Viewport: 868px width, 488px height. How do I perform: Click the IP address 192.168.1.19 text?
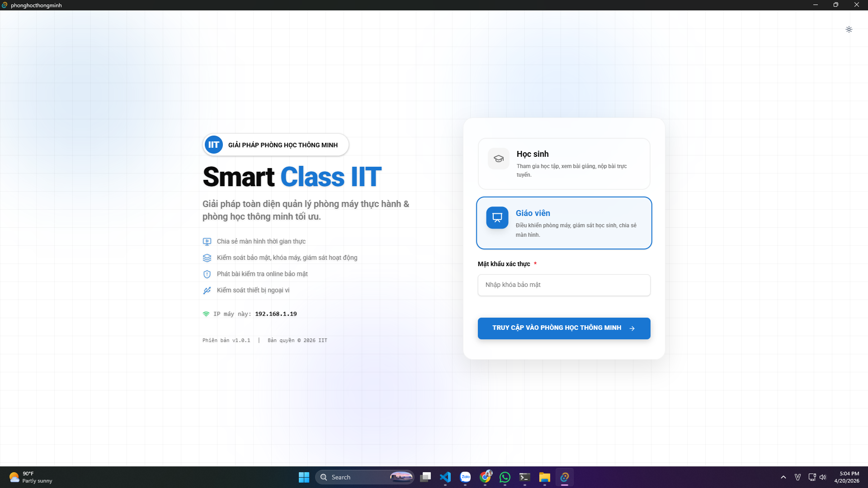click(x=276, y=314)
